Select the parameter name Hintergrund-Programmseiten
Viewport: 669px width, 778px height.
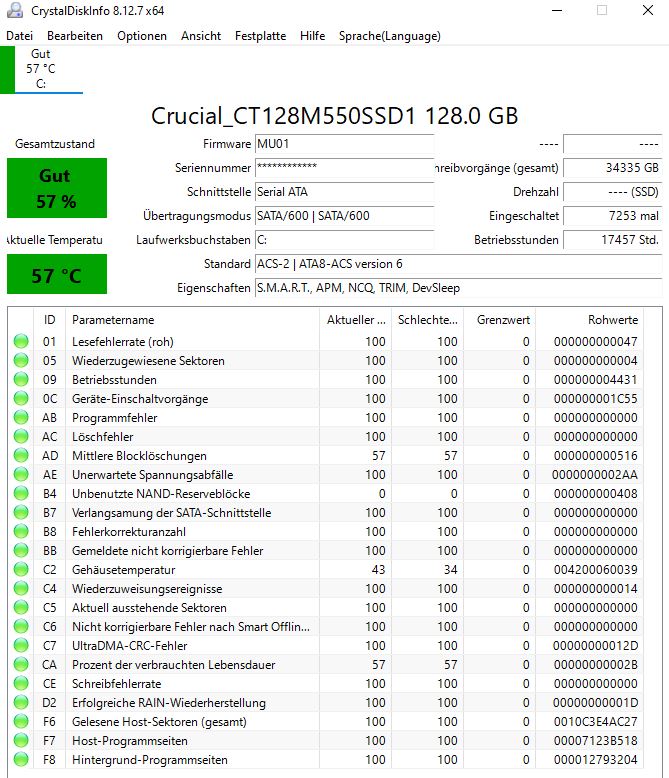tap(150, 760)
